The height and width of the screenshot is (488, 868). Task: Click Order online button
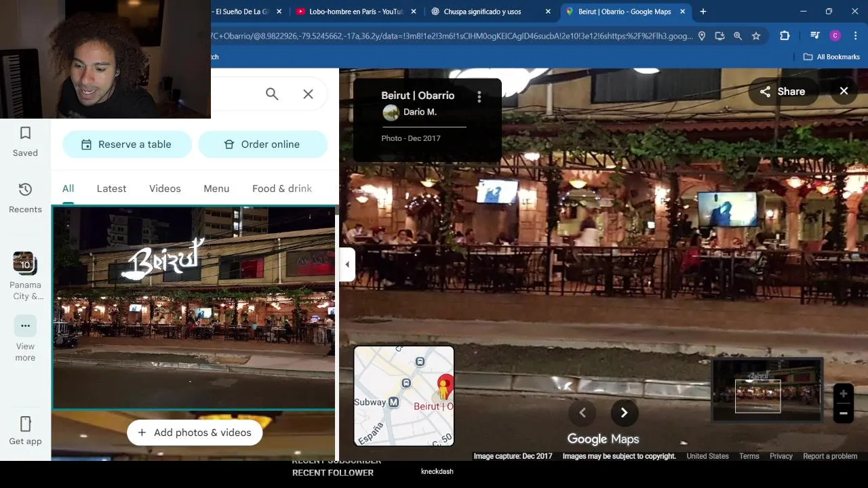click(262, 144)
